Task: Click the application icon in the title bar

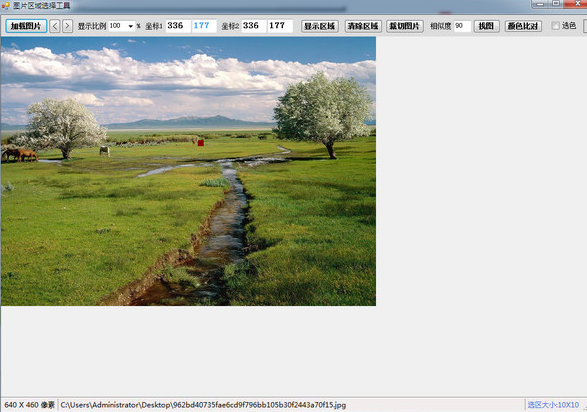Action: (5, 6)
